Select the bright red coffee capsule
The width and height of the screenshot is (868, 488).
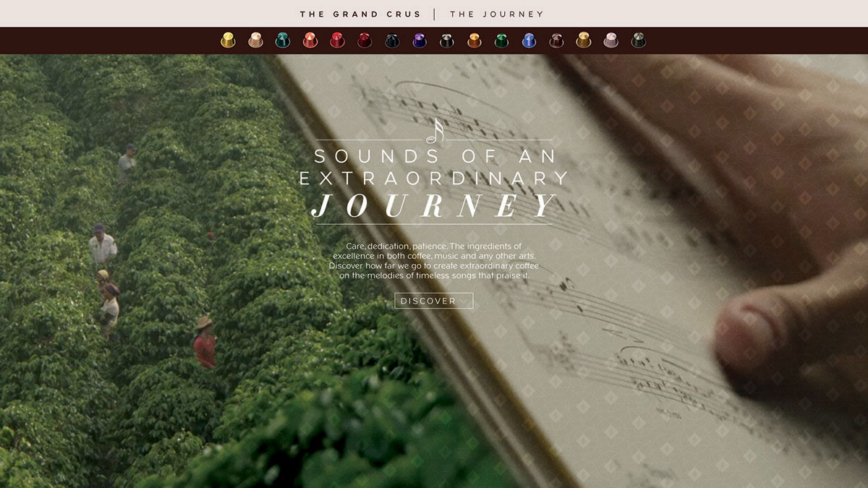click(337, 40)
